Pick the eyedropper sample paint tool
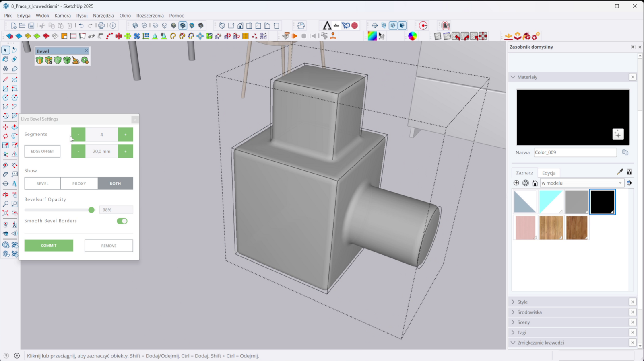 click(620, 172)
